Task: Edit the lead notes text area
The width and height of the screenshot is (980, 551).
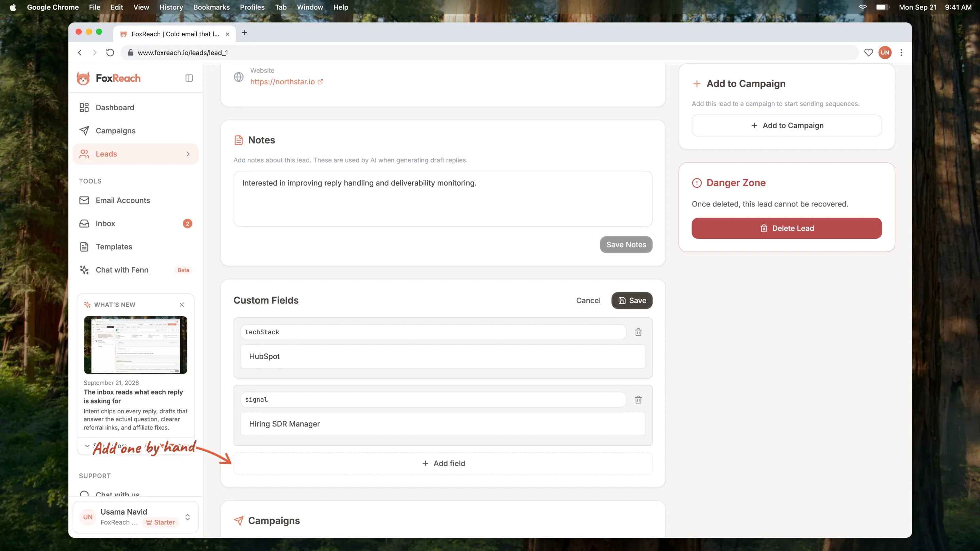Action: (x=443, y=199)
